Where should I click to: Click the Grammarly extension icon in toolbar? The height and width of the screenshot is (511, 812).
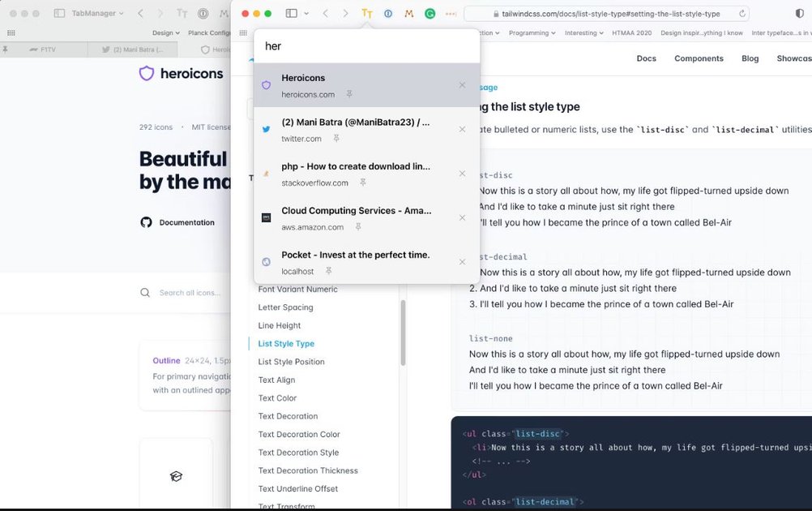(430, 13)
